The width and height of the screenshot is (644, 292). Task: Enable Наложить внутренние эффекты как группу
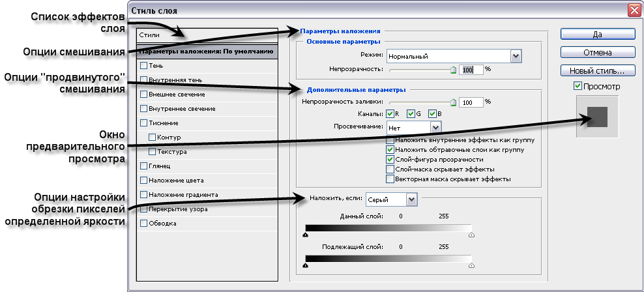(390, 139)
